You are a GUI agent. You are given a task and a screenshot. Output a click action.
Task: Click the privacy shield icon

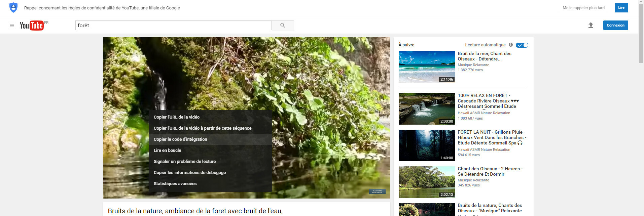(x=13, y=8)
